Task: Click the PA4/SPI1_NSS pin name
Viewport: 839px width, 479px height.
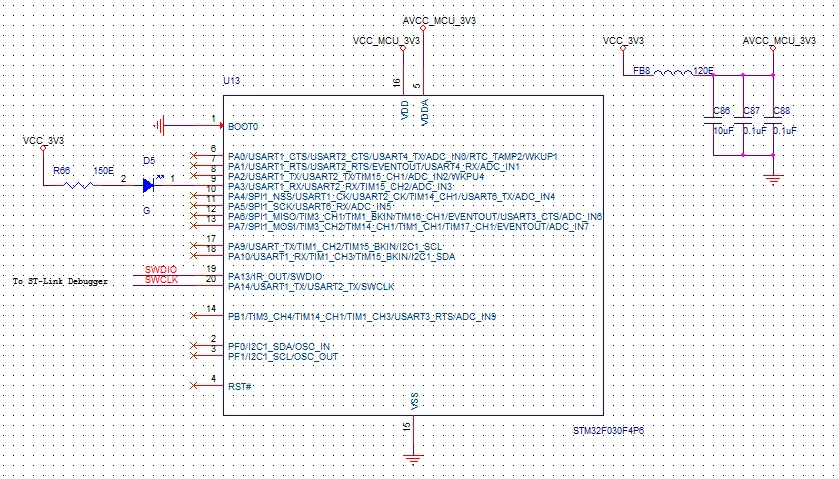Action: (x=391, y=196)
